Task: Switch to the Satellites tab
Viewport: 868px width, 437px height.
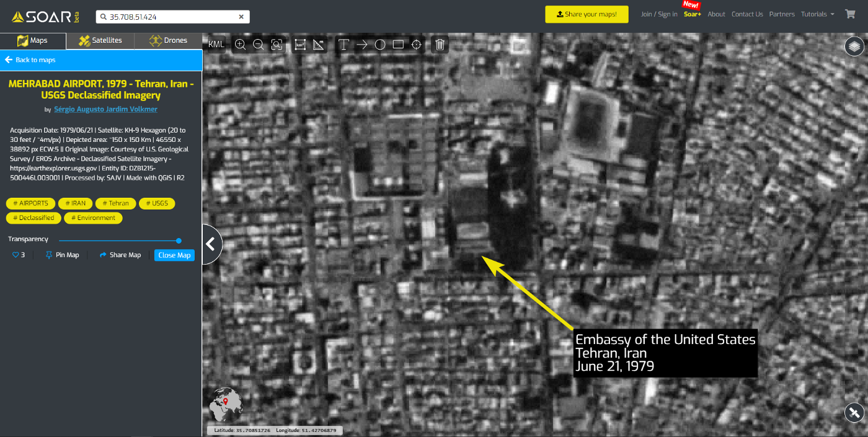Action: click(x=100, y=41)
